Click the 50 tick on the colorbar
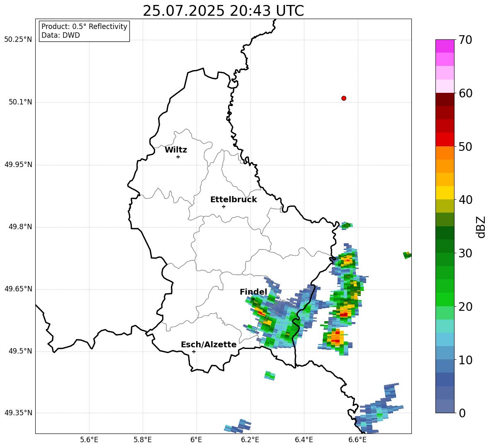The image size is (491, 448). click(465, 146)
